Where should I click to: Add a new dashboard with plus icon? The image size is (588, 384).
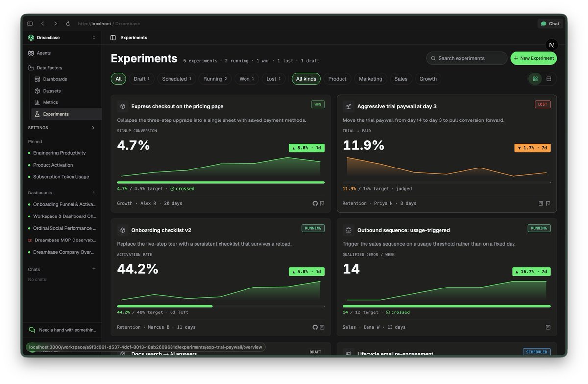click(x=94, y=192)
